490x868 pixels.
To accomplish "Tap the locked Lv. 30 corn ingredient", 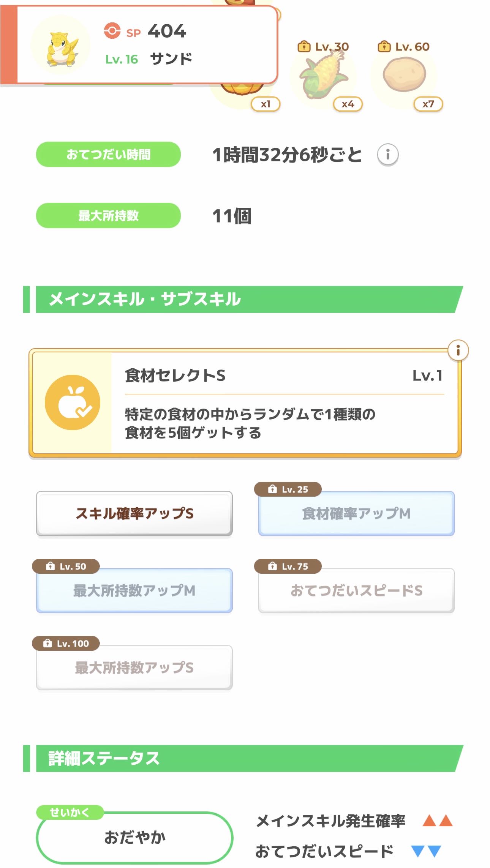I will coord(324,76).
